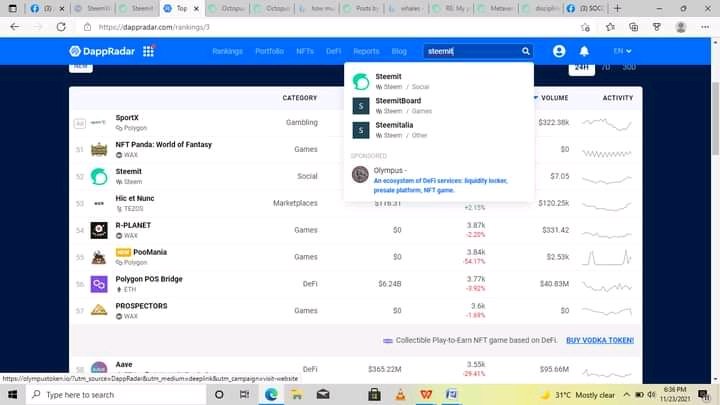Open the R-PLANET dapp
720x405 pixels.
[133, 225]
